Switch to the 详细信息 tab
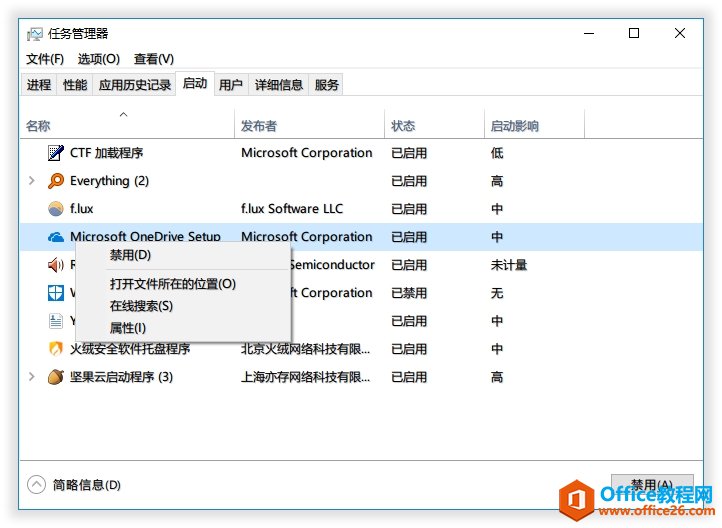722x528 pixels. pyautogui.click(x=279, y=85)
